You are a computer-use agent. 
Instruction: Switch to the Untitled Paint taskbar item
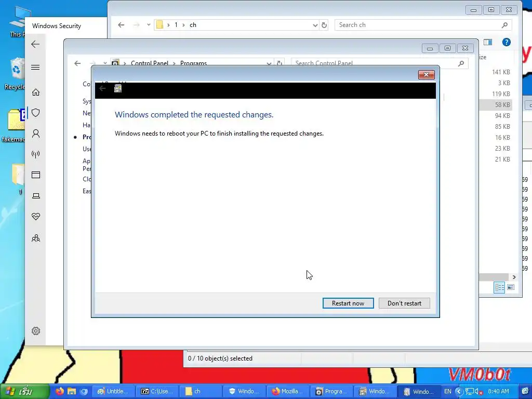coord(113,391)
